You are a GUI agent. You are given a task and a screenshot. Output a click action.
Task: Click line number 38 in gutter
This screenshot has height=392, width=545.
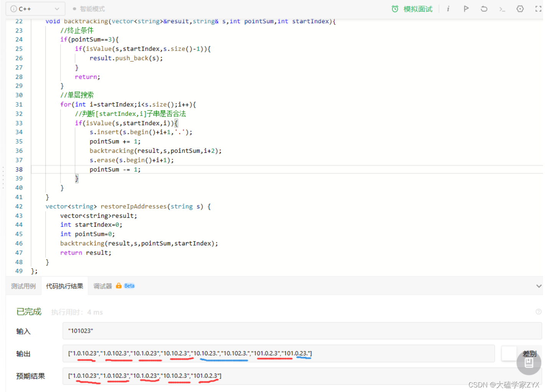(19, 169)
